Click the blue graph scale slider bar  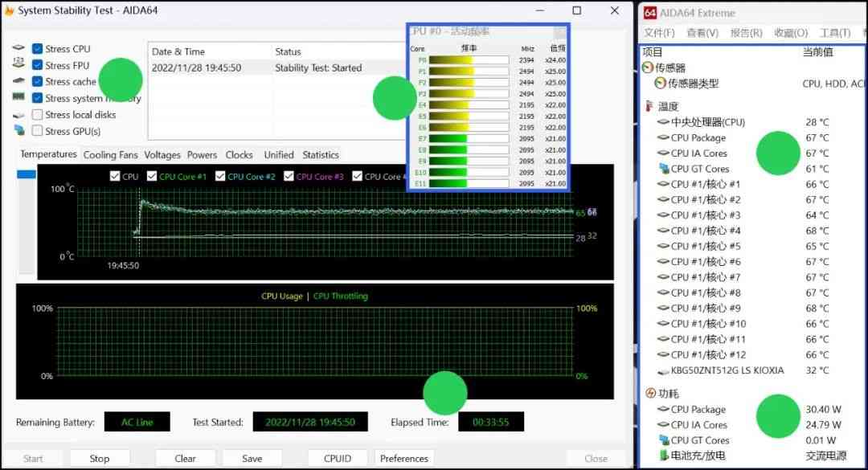point(27,174)
